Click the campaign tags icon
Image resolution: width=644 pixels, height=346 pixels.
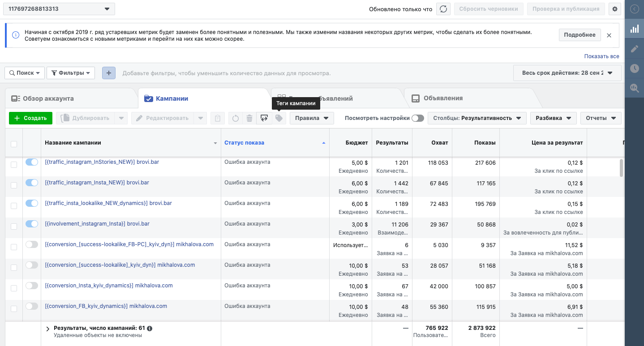pyautogui.click(x=279, y=118)
